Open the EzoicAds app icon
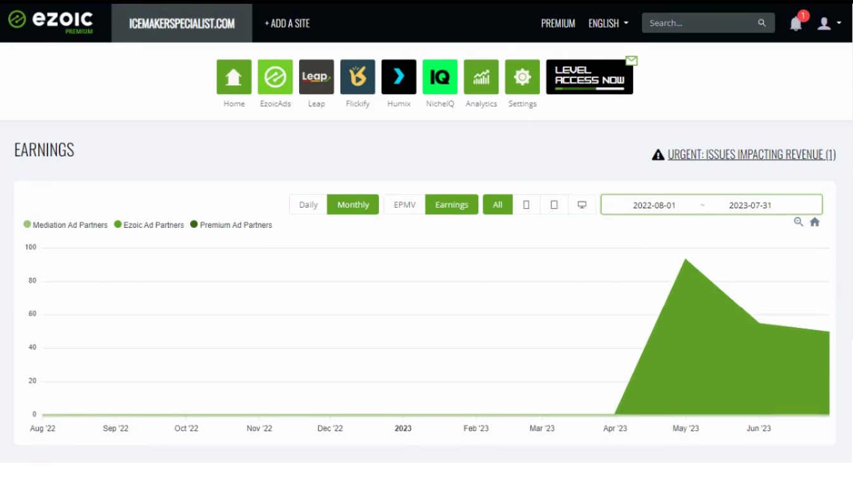853x504 pixels. click(x=275, y=77)
